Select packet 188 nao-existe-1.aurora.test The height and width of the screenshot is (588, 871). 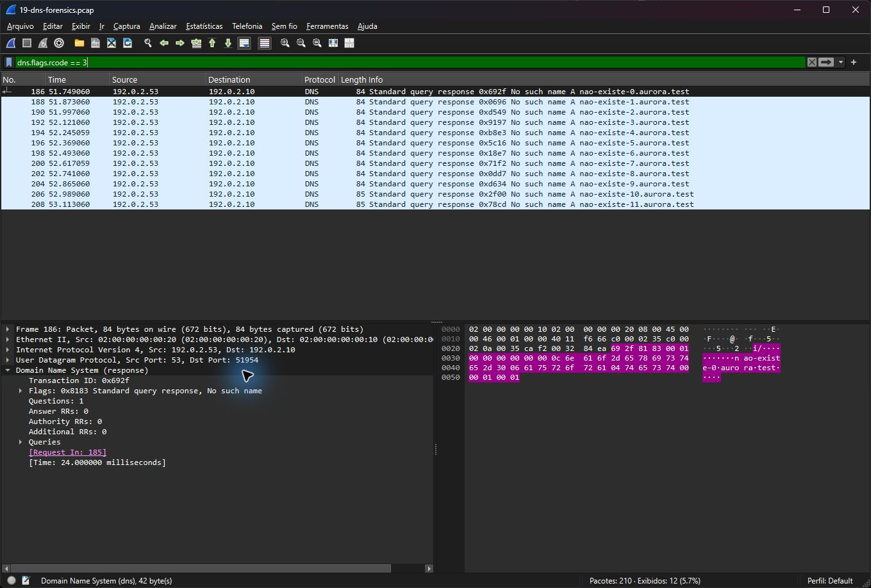[435, 102]
